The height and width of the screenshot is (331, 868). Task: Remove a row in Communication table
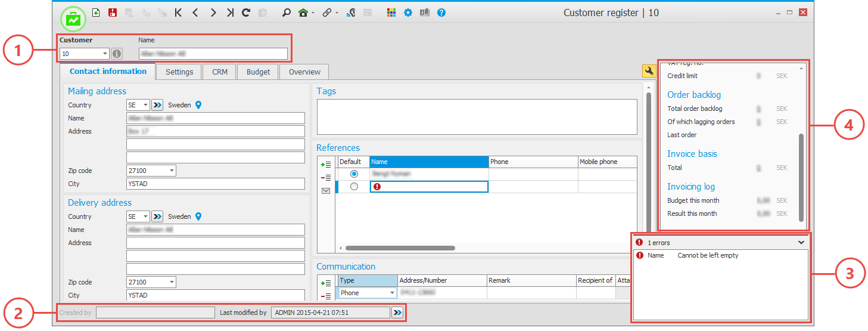tap(326, 296)
